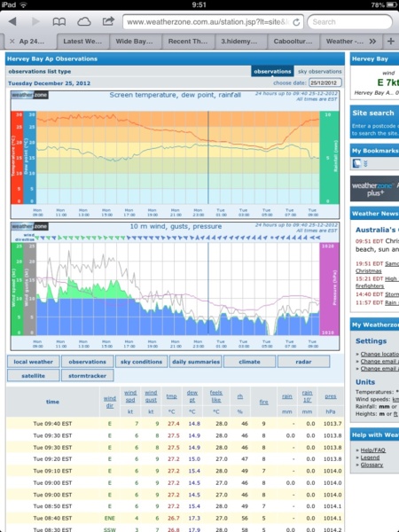Image resolution: width=399 pixels, height=532 pixels.
Task: Click the rh column header
Action: [240, 396]
